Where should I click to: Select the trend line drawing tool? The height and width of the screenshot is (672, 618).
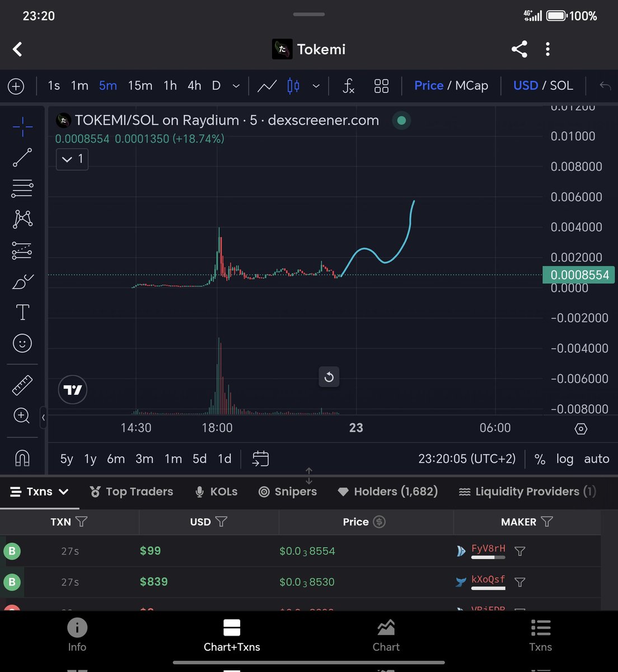point(22,158)
